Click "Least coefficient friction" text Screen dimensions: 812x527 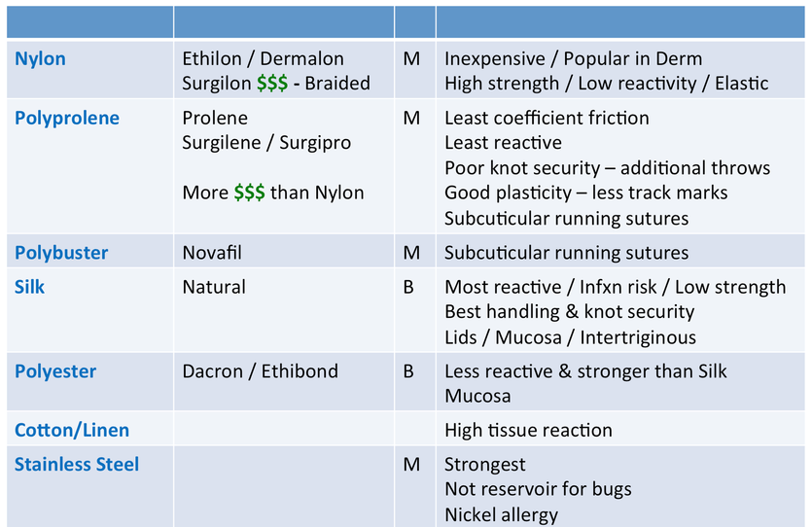[x=547, y=119]
